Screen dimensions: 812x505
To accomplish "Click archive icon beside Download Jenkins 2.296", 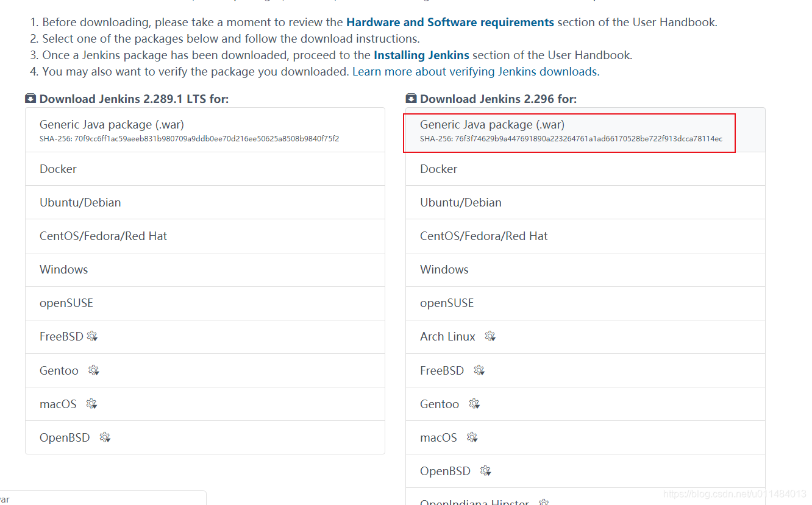I will coord(411,99).
